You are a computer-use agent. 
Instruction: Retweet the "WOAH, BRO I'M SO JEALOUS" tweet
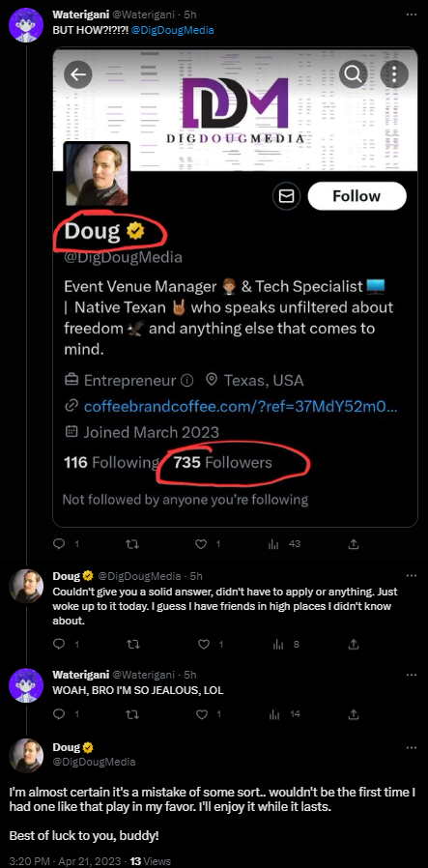132,714
